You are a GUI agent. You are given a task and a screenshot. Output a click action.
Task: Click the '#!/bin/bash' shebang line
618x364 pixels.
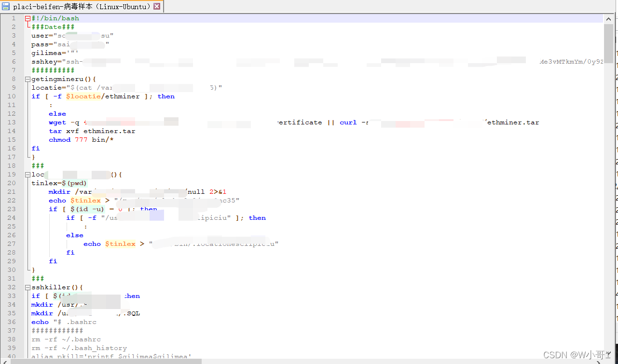pos(55,18)
